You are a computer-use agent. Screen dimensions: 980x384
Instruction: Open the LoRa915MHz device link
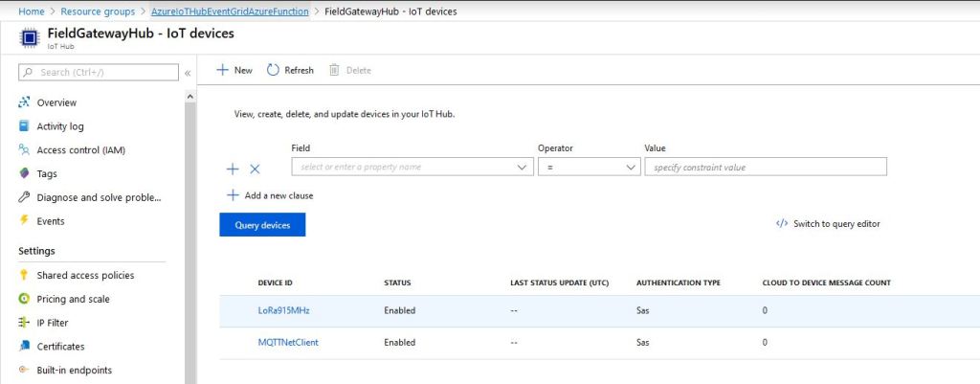(x=283, y=310)
